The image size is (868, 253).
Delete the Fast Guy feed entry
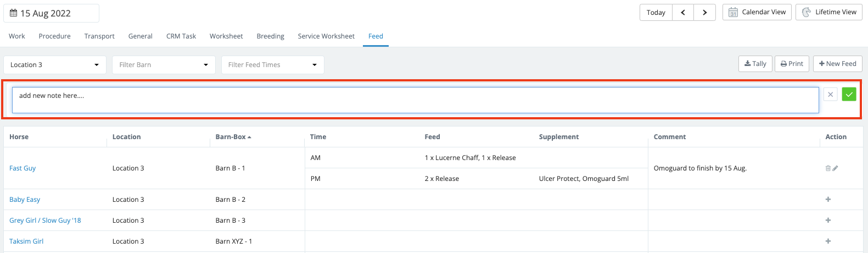pyautogui.click(x=828, y=168)
